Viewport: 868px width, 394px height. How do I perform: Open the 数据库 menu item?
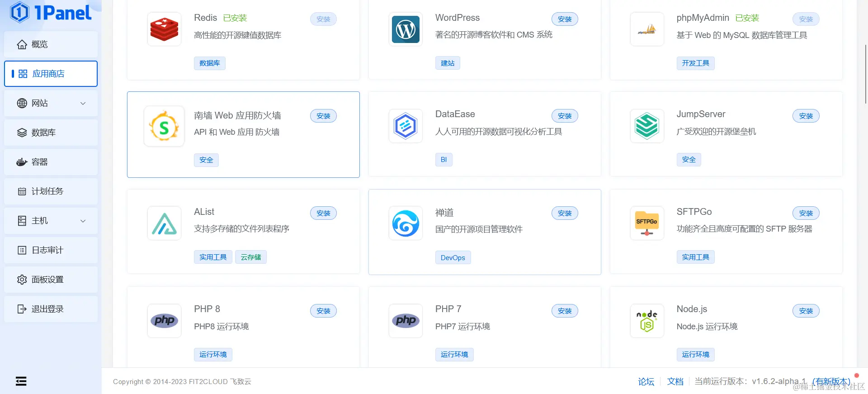pyautogui.click(x=51, y=133)
